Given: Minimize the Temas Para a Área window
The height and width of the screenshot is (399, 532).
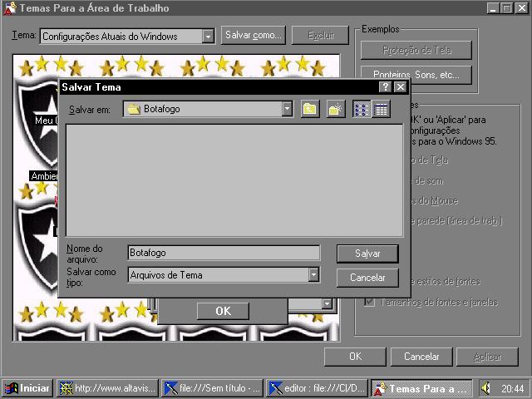Looking at the screenshot, I should click(493, 7).
